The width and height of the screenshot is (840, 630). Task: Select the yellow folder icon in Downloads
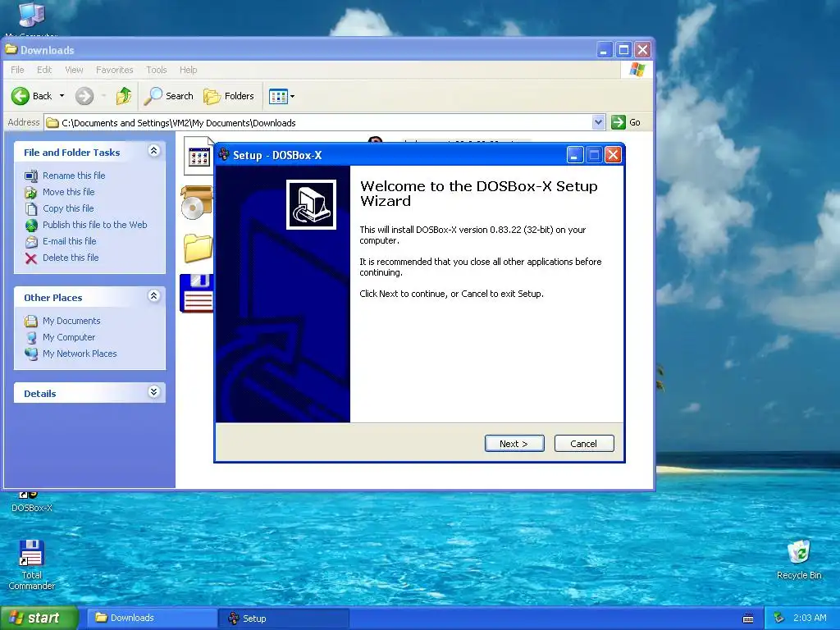tap(199, 248)
